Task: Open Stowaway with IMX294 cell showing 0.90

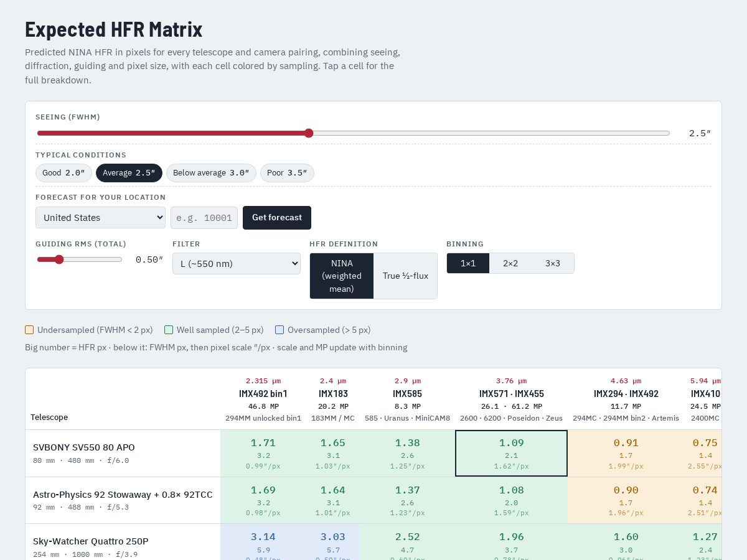Action: pos(626,500)
